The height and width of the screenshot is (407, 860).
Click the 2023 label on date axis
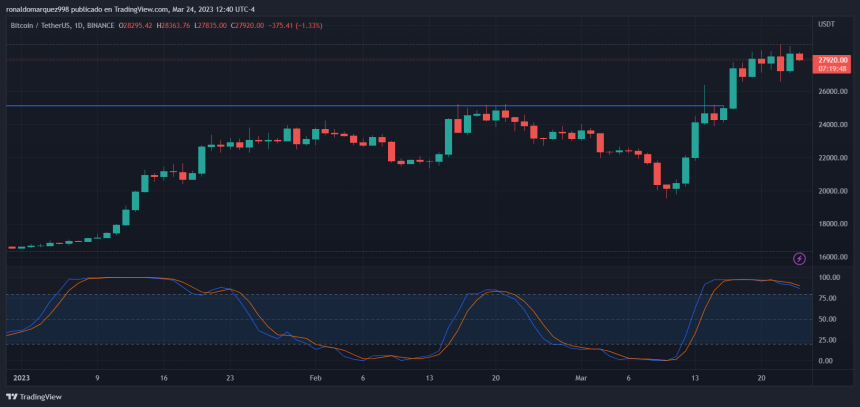click(20, 379)
